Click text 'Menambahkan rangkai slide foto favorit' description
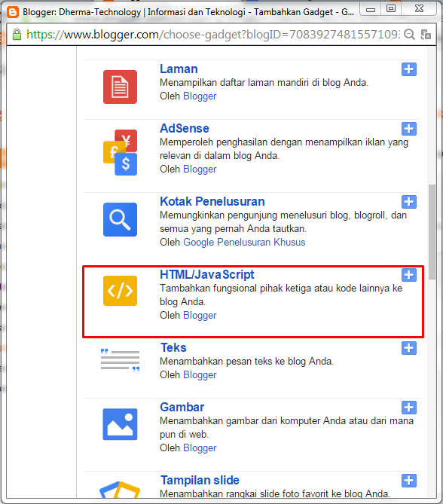 [275, 493]
